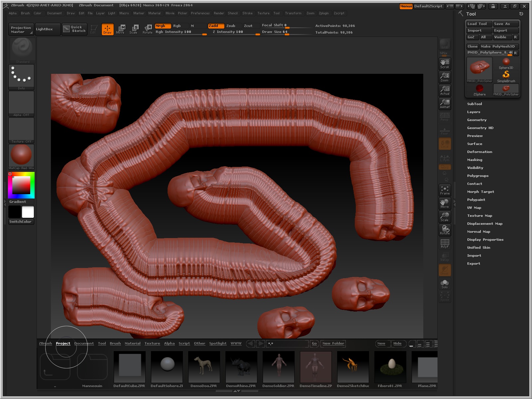
Task: Open the Preferences menu
Action: coord(200,13)
